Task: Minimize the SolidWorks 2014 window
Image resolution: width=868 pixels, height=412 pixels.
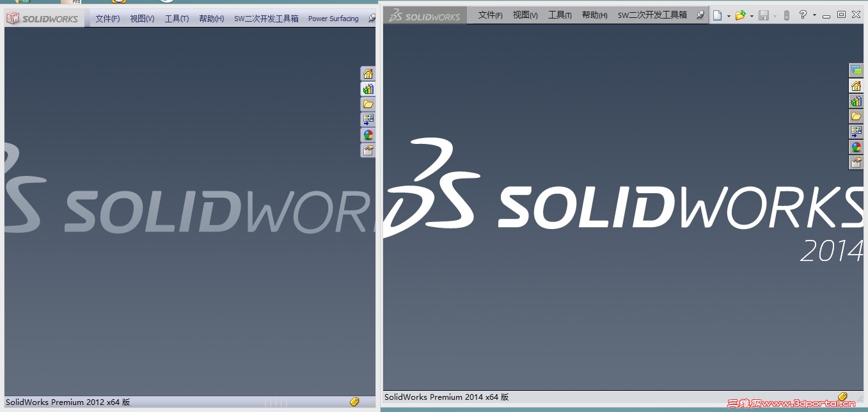Action: point(826,15)
